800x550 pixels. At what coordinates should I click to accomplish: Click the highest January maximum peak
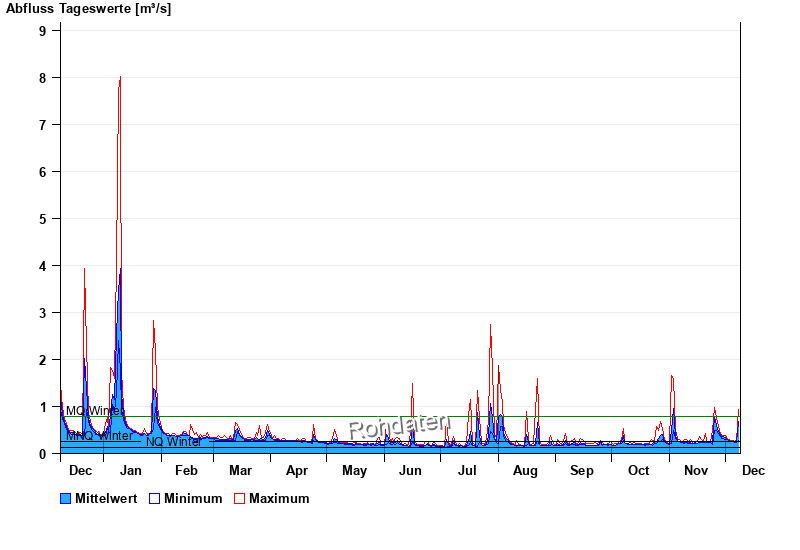coord(120,78)
